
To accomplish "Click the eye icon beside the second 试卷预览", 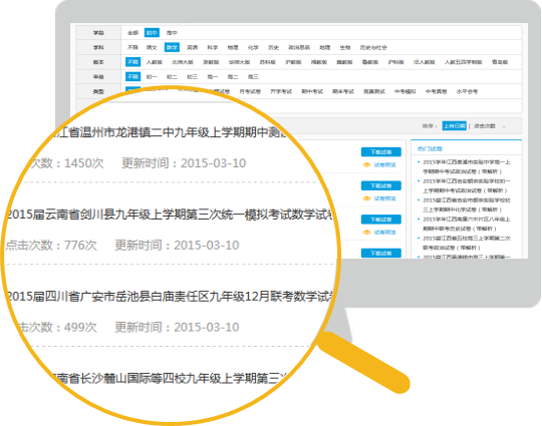I will tap(366, 198).
